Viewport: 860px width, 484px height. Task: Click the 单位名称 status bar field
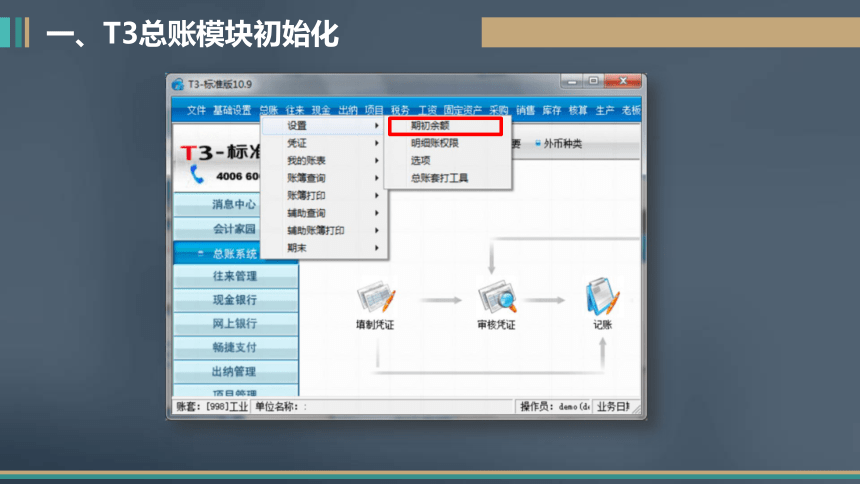point(383,407)
